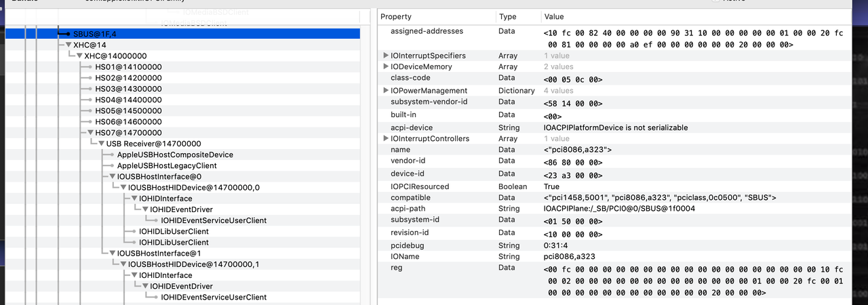Collapse the XHC@14 tree node
This screenshot has height=305, width=868.
click(68, 45)
